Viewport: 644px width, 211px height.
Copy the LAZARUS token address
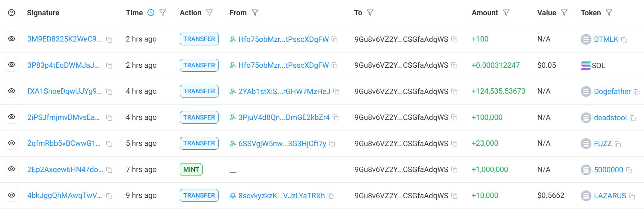tap(632, 196)
